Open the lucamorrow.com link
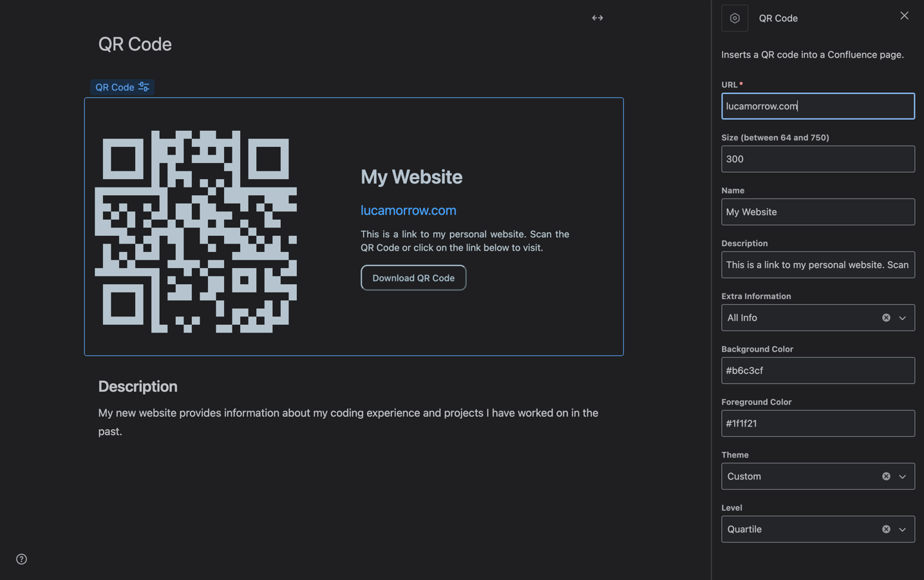The width and height of the screenshot is (924, 580). pyautogui.click(x=408, y=210)
